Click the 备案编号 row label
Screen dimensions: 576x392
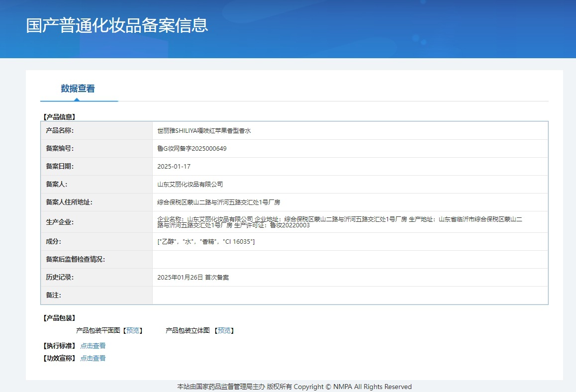click(60, 148)
